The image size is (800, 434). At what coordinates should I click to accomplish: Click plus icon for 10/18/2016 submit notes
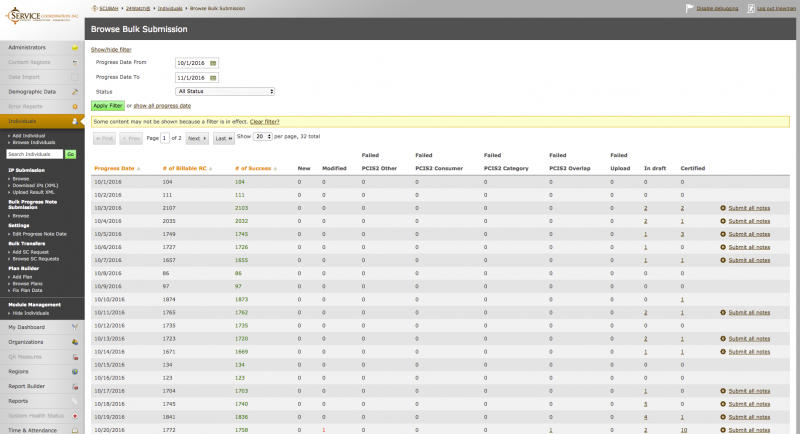(723, 404)
